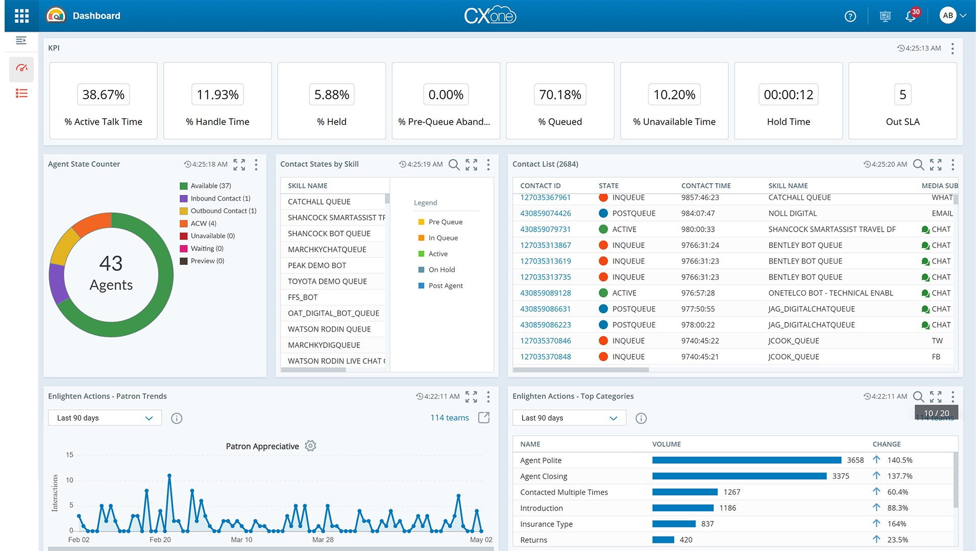Viewport: 980px width, 551px height.
Task: Maximize the Top Categories widget
Action: pos(936,396)
